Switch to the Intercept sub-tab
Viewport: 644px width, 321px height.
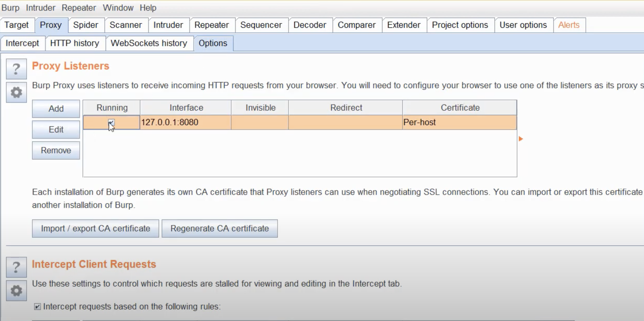[22, 43]
